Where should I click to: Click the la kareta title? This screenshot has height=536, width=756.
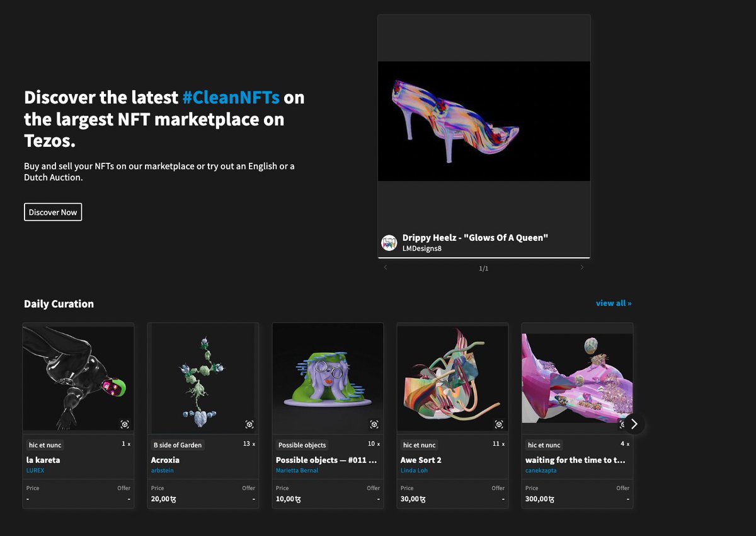[43, 460]
